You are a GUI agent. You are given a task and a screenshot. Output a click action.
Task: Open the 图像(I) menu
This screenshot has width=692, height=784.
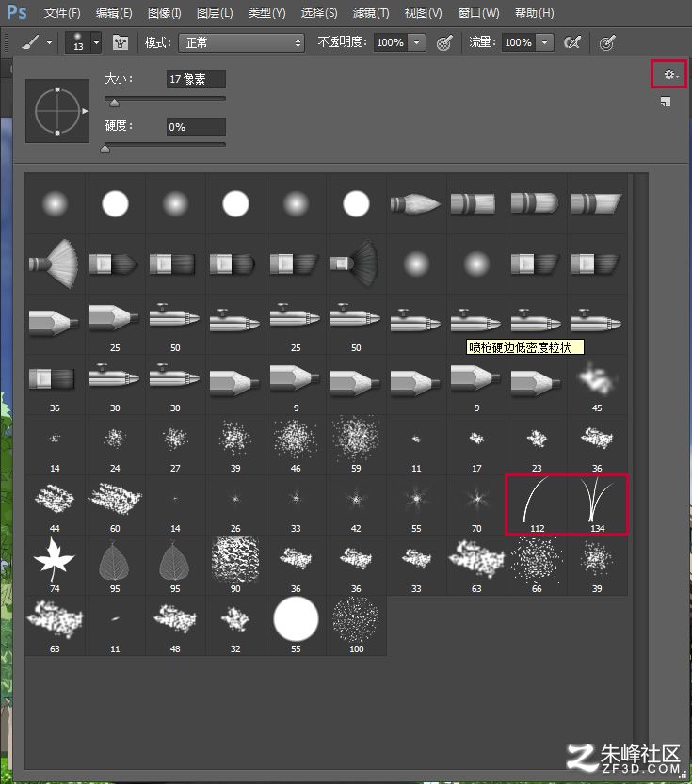pos(165,13)
